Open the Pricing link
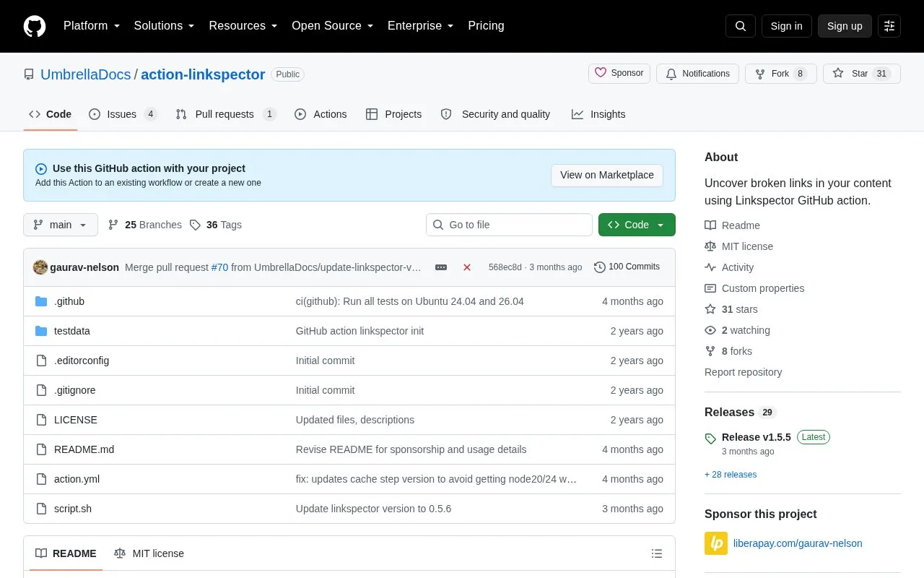The image size is (924, 578). 487,26
